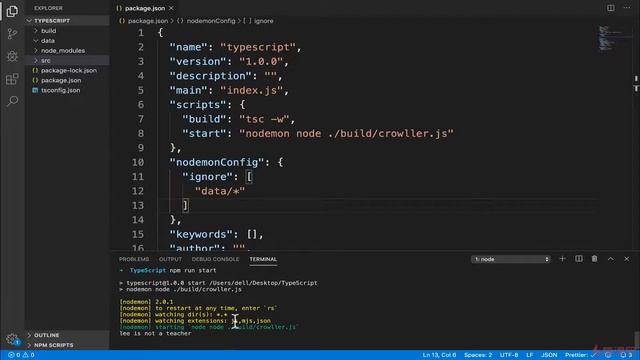Click the "nodemonConfig" key on line 10

click(x=217, y=162)
